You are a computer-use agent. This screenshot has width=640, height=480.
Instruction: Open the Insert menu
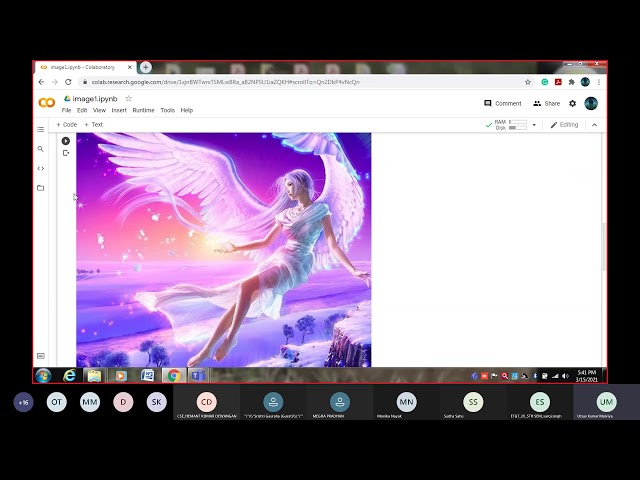[119, 110]
